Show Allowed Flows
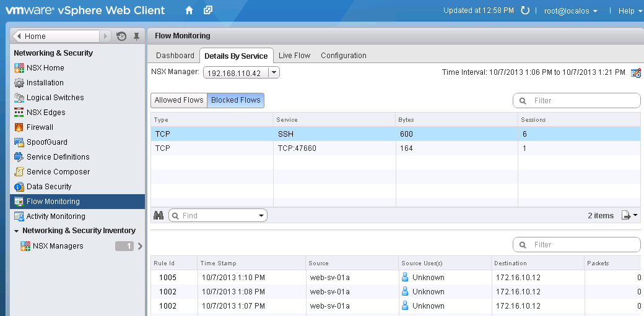This screenshot has height=316, width=644. (x=179, y=100)
